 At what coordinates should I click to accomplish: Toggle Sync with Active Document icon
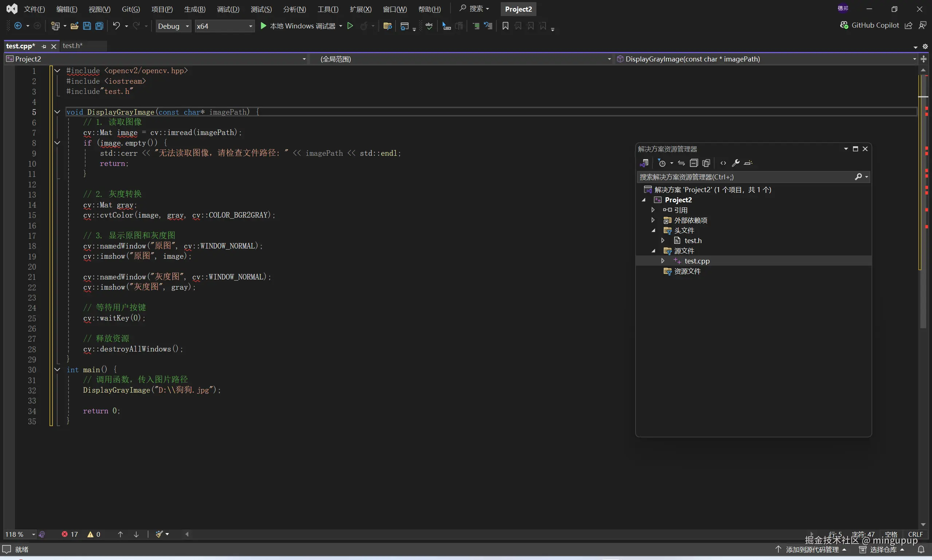click(681, 163)
